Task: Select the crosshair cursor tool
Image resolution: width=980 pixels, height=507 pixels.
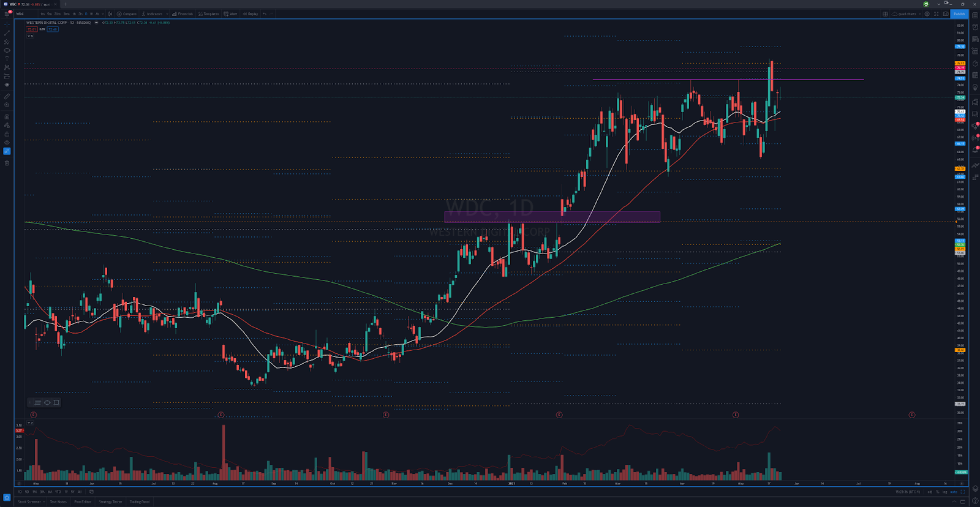Action: click(7, 25)
